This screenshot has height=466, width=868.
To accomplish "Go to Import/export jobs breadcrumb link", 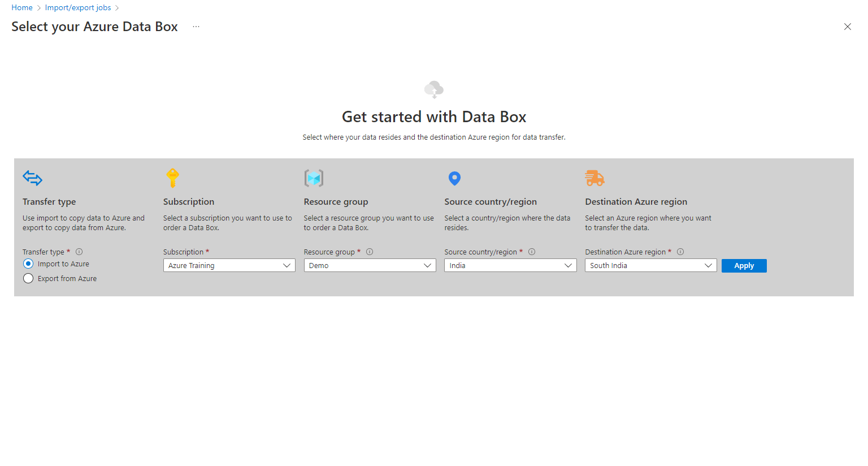I will coord(78,7).
